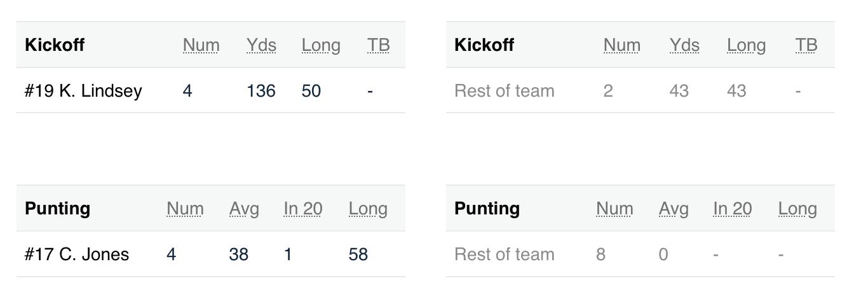Screen dimensions: 868x299
Task: Click the Punting title above C. Jones
Action: pos(57,209)
